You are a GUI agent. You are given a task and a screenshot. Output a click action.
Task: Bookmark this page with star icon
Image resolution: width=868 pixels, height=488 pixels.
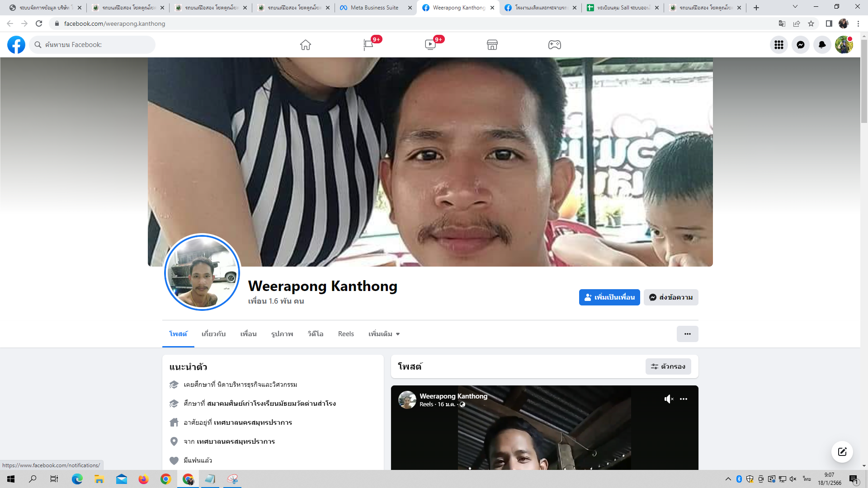point(811,23)
